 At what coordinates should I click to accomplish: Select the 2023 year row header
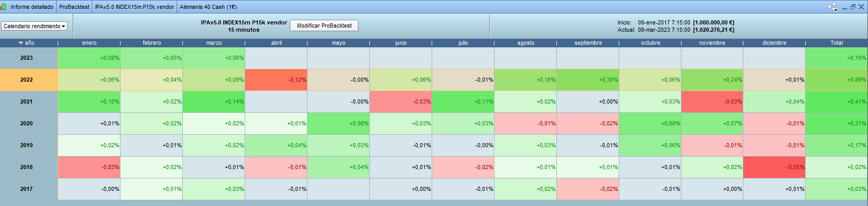pos(26,58)
